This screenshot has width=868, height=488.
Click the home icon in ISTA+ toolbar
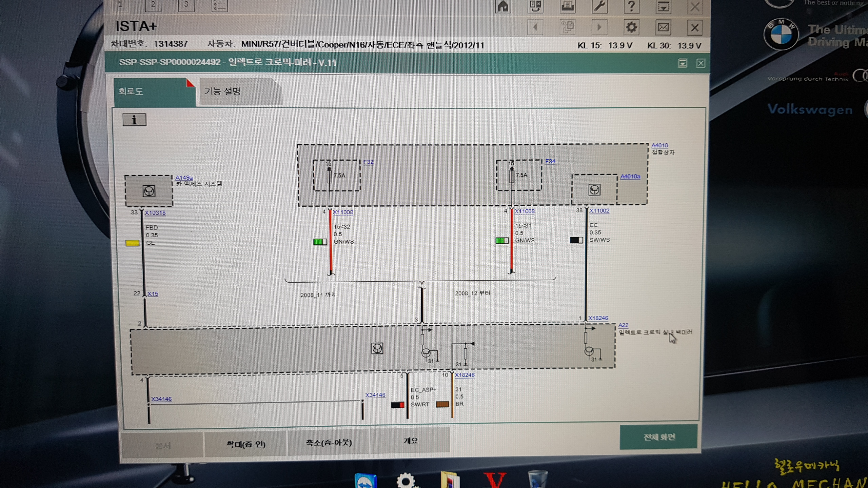tap(503, 6)
